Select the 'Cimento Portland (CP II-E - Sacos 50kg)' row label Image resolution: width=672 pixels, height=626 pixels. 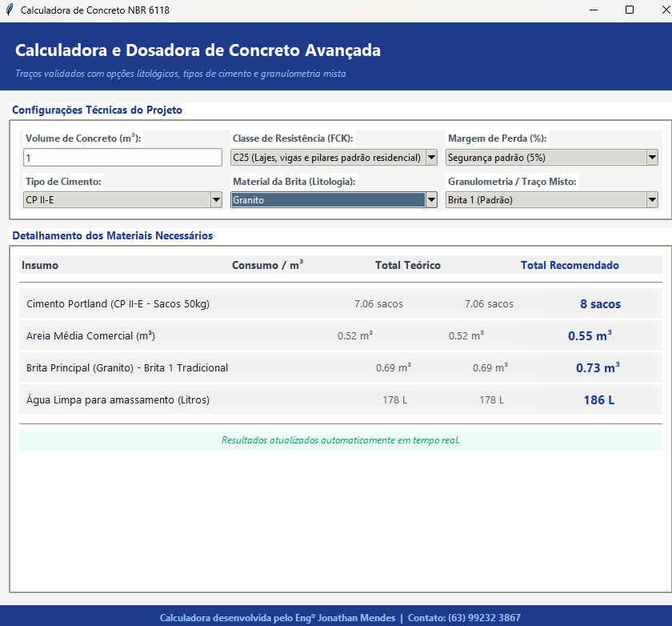[x=118, y=304]
